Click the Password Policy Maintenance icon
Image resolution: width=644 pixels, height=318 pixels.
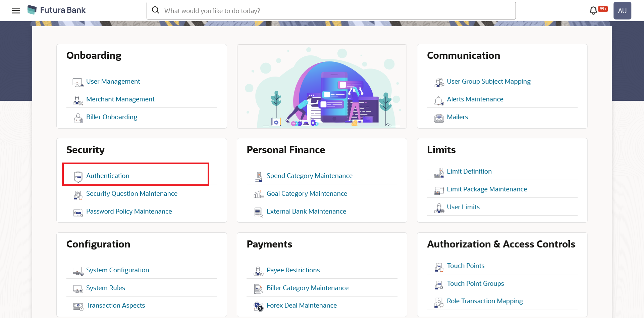click(78, 213)
